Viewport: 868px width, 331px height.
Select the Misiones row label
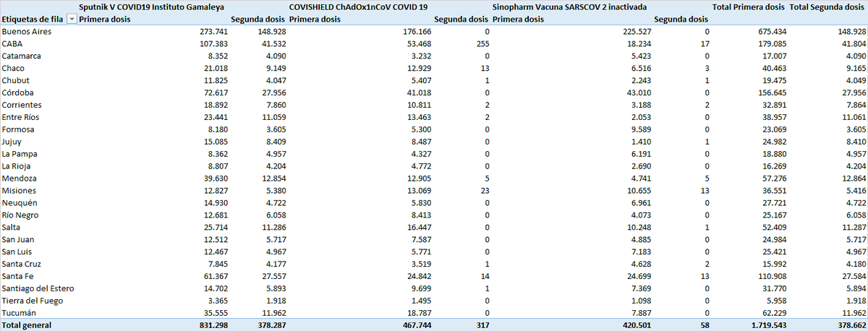pyautogui.click(x=20, y=191)
